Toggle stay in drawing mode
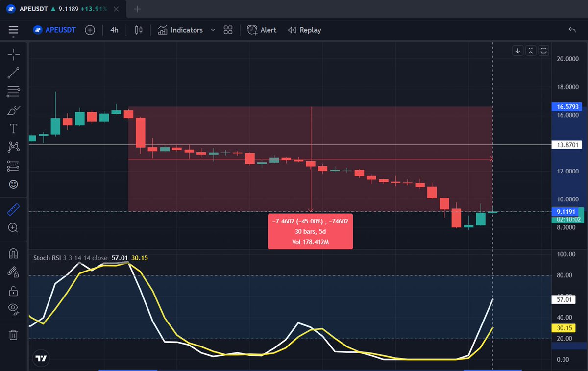 click(x=14, y=272)
